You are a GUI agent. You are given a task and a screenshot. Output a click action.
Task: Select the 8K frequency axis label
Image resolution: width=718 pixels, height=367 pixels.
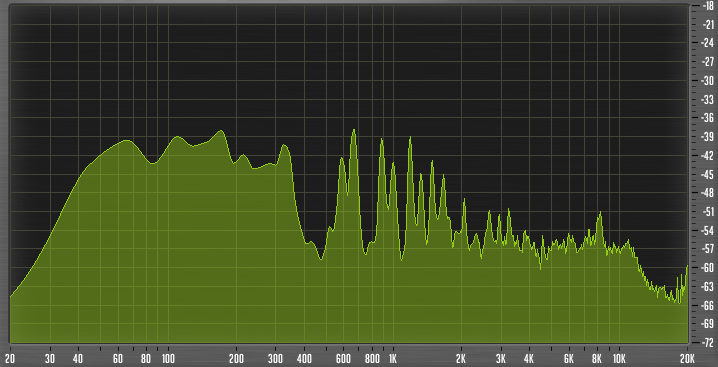[597, 358]
